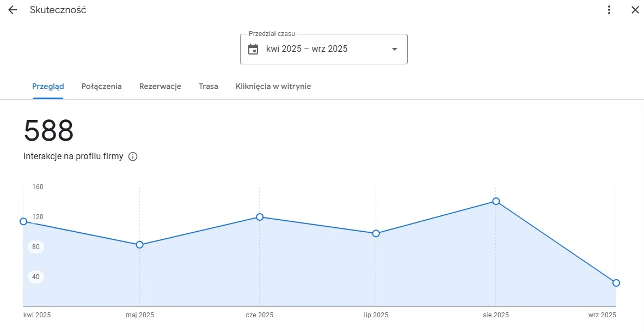Click info icon next to Interakcje na profilu firmy
This screenshot has width=644, height=332.
coord(133,156)
